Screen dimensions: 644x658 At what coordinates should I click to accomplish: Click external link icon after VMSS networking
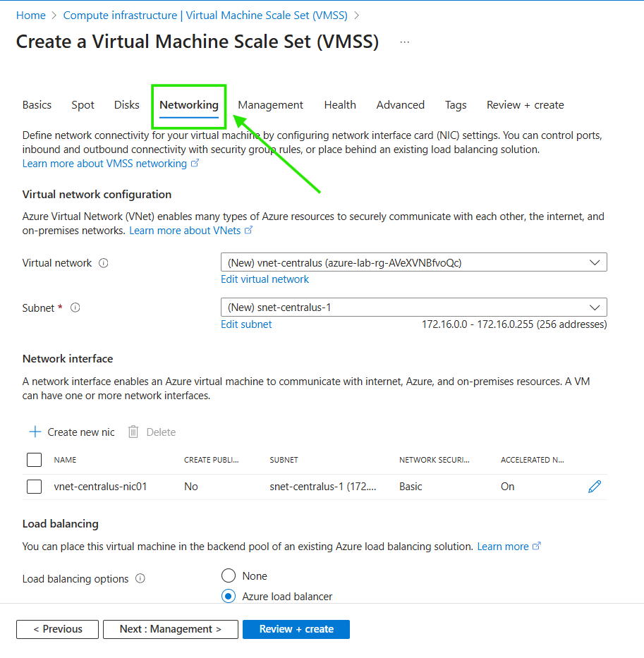195,164
